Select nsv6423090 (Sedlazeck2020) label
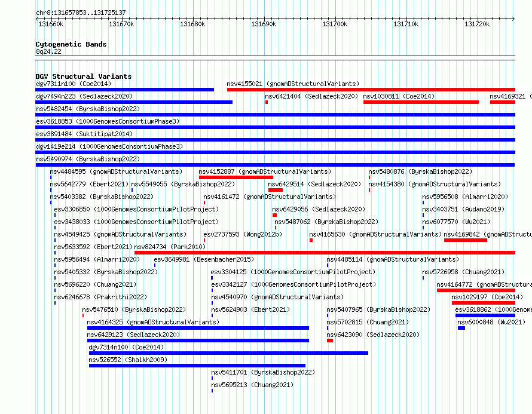Viewport: 532px width, 414px height. (x=373, y=335)
